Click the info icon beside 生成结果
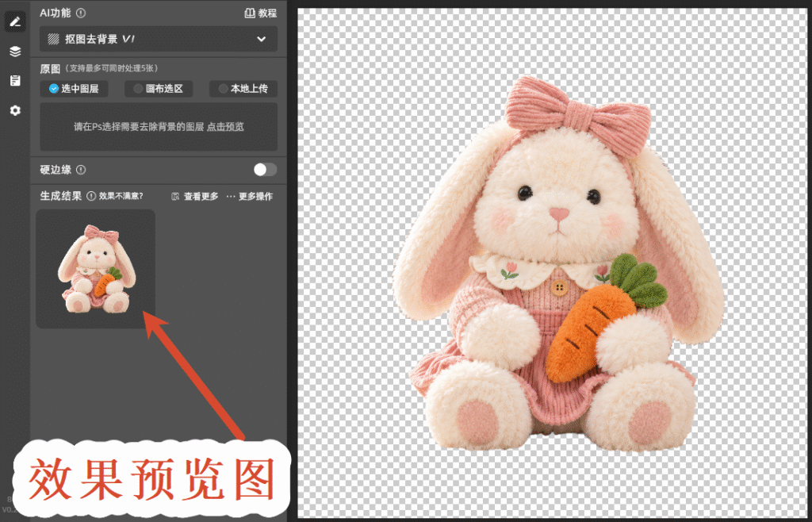Viewport: 812px width, 522px height. coord(91,196)
